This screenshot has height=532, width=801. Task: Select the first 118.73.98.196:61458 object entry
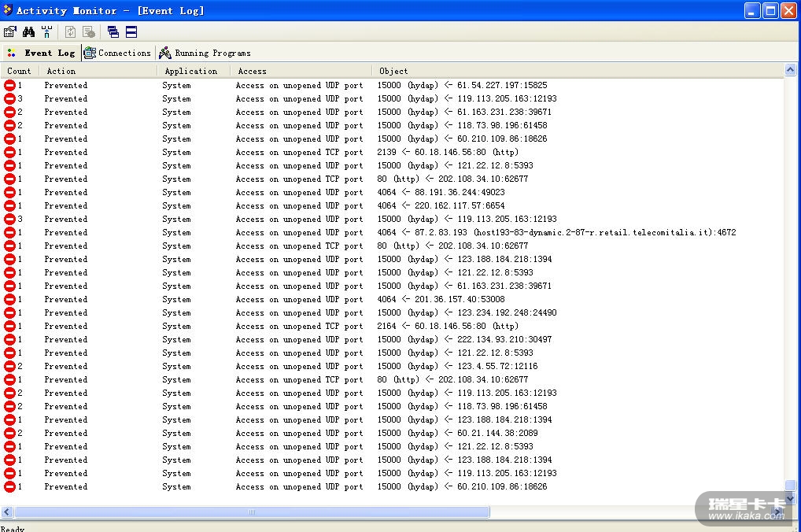(x=463, y=125)
